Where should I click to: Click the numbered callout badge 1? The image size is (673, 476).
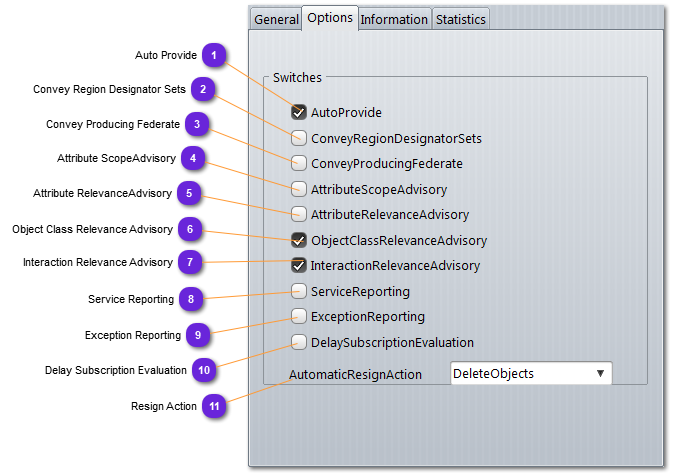213,55
